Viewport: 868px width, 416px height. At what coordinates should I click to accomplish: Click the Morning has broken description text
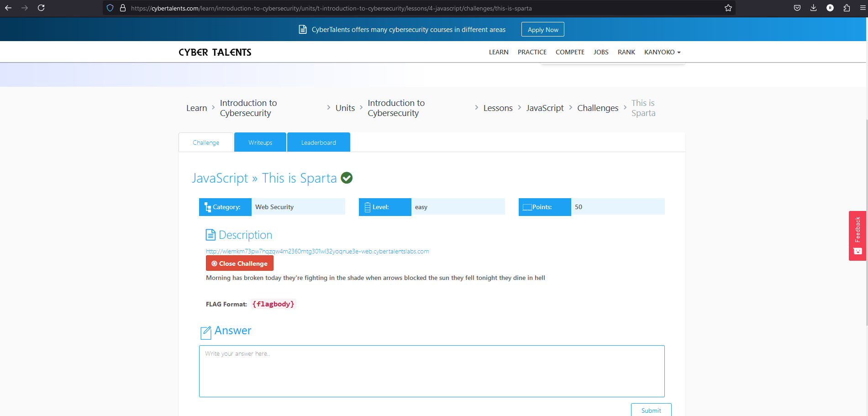375,278
